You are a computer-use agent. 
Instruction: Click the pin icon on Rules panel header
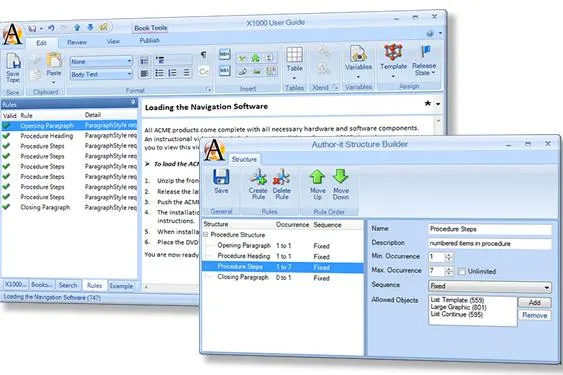tap(133, 102)
